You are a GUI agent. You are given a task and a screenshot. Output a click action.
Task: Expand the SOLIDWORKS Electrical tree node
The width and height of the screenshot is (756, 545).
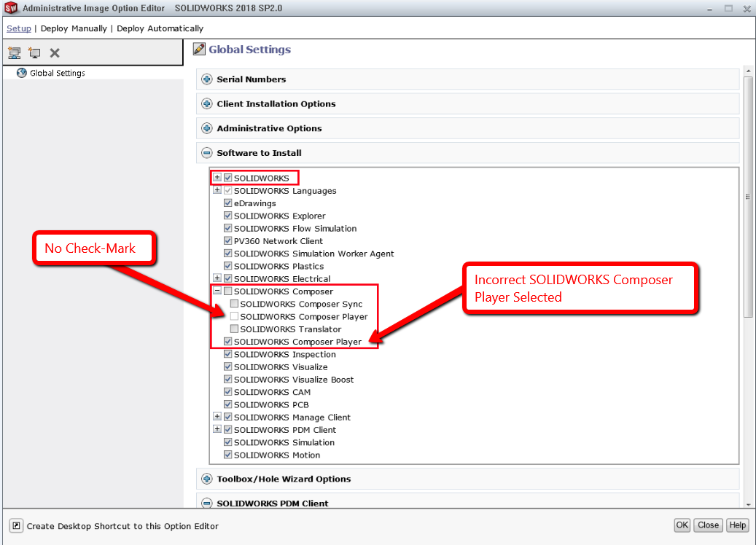(217, 278)
